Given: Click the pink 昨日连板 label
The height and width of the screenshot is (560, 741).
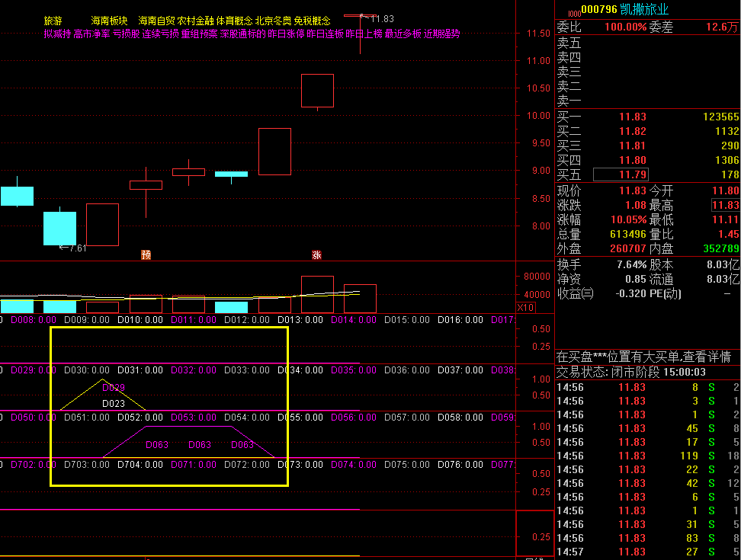Looking at the screenshot, I should click(x=325, y=34).
